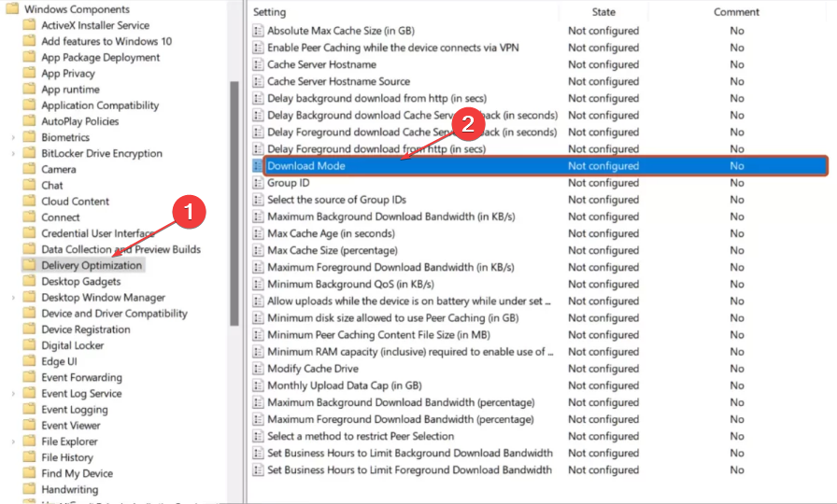Select the Event Viewer folder
The image size is (837, 504).
point(71,425)
